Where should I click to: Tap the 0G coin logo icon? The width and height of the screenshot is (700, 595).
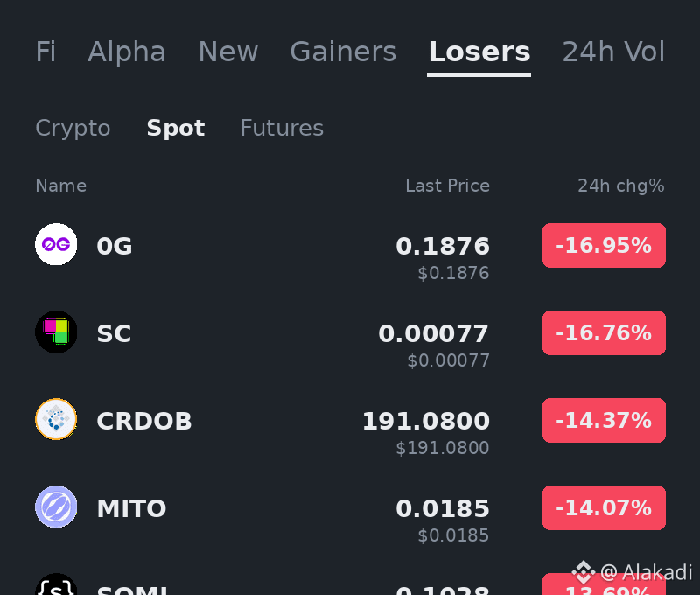point(56,244)
